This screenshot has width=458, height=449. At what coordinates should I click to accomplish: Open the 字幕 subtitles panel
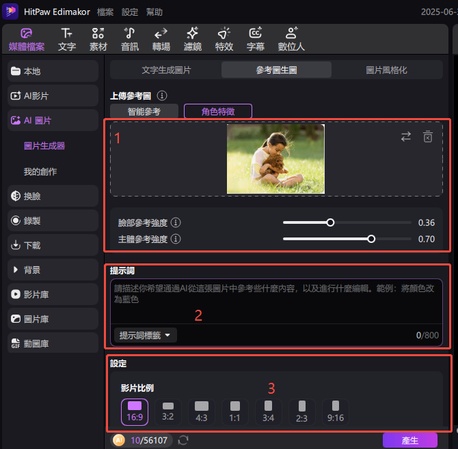click(x=255, y=39)
